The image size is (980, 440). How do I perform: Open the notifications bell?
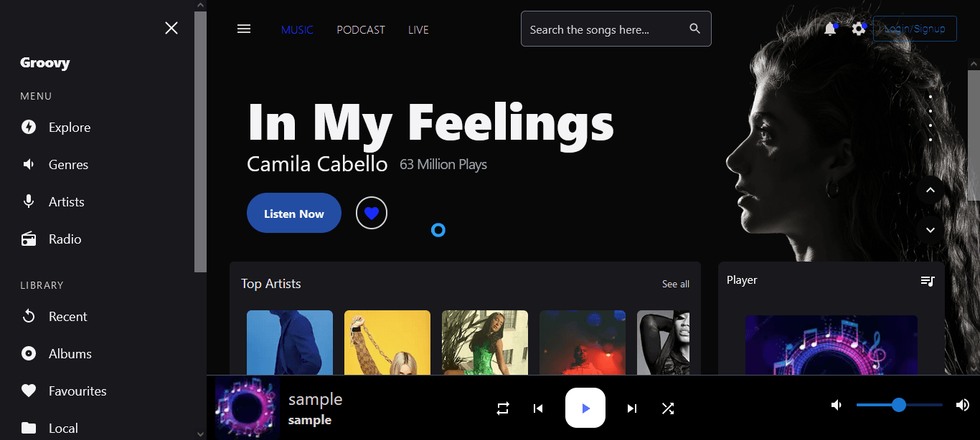pyautogui.click(x=830, y=29)
